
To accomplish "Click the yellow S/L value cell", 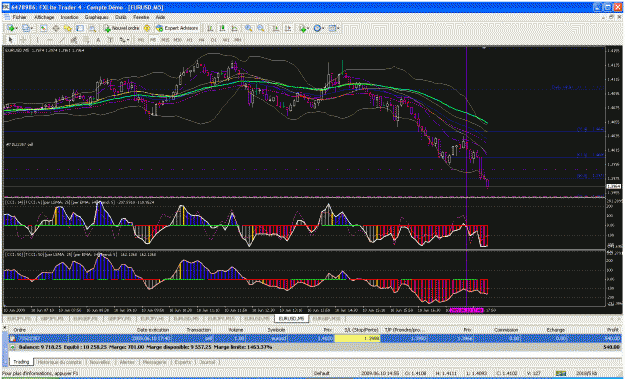I will (x=357, y=338).
